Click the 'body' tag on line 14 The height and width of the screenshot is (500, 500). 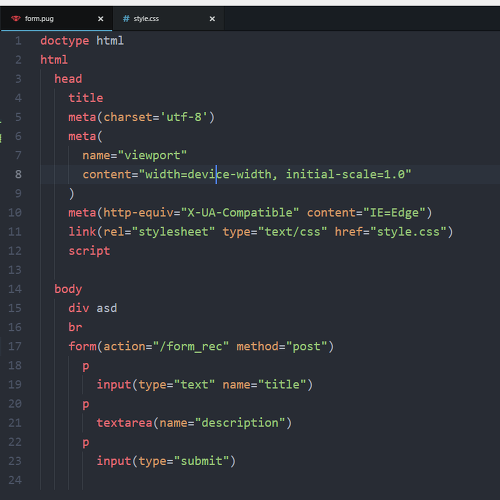tap(68, 289)
